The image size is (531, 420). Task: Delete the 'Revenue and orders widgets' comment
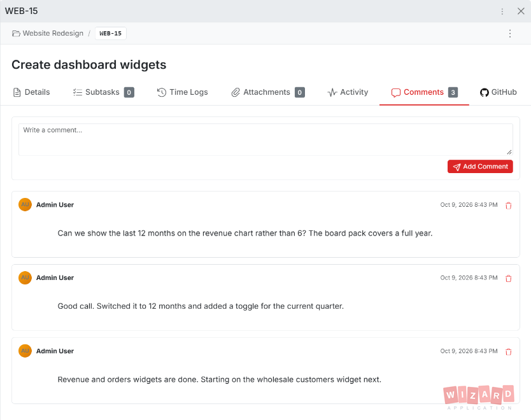pos(508,352)
